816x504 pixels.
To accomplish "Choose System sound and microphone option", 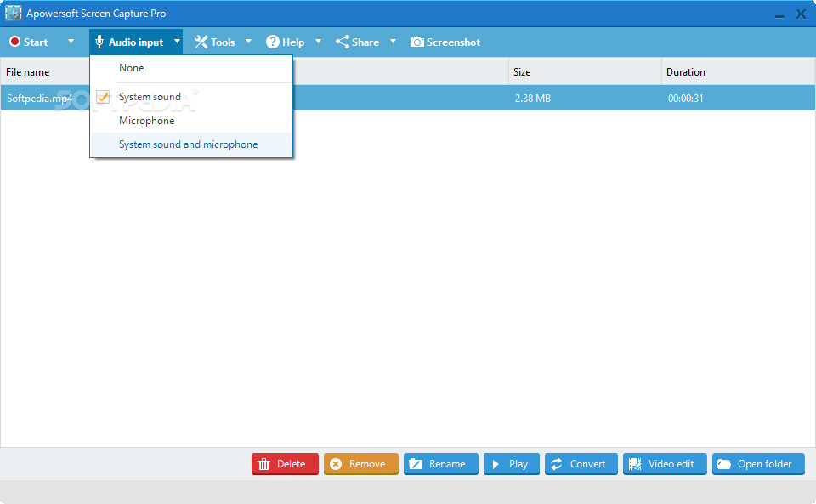I will [x=191, y=144].
